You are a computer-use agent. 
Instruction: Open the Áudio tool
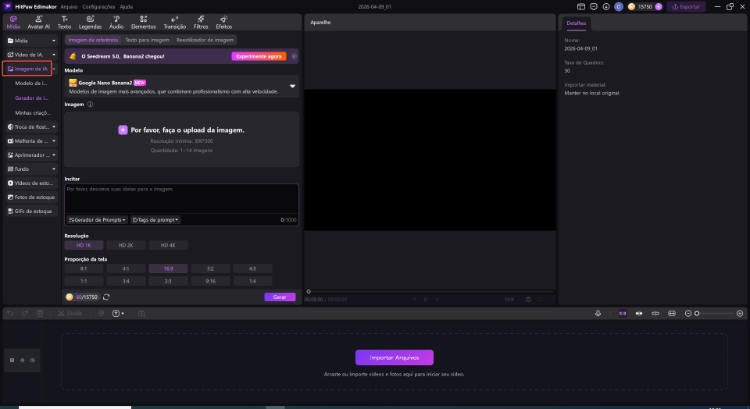pos(117,22)
